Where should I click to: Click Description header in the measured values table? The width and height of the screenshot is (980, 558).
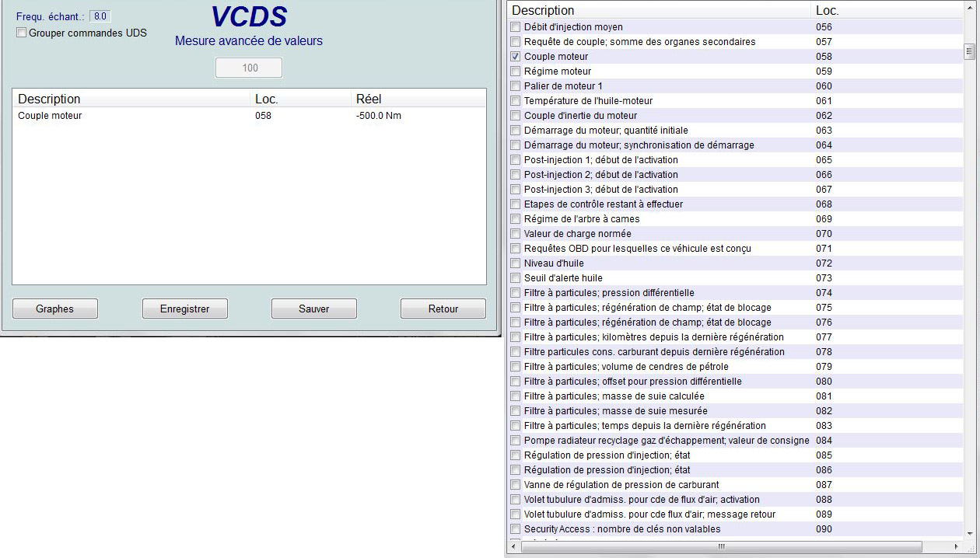[x=131, y=99]
